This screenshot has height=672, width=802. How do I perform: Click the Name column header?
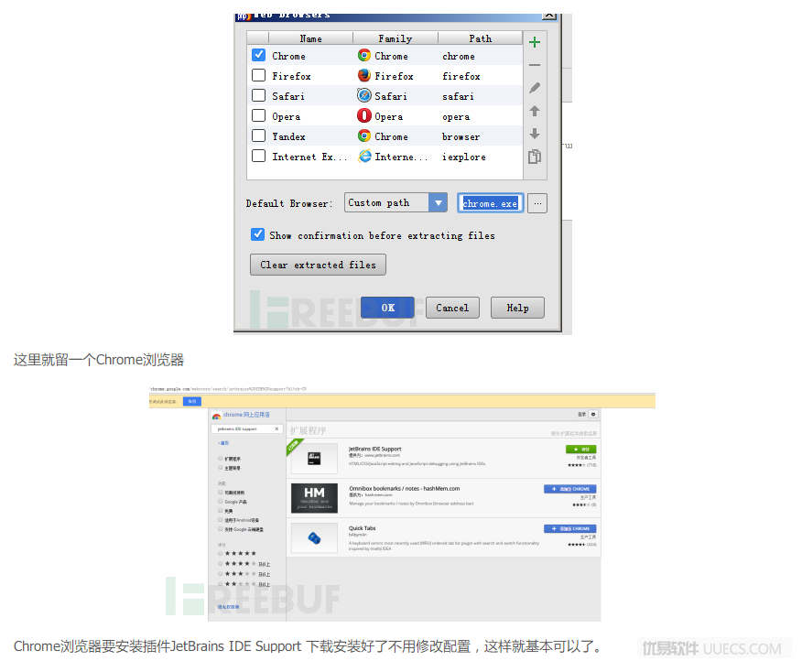click(x=310, y=38)
